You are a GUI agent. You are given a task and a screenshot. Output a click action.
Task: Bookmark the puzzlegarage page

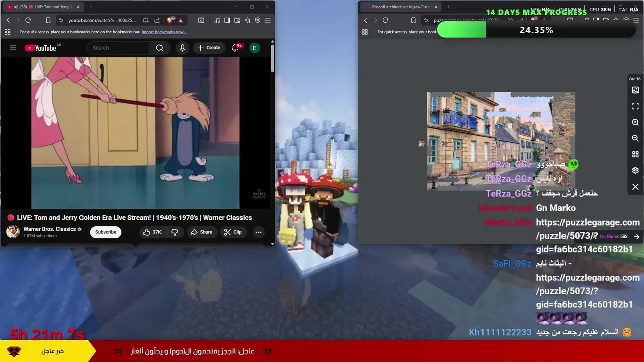413,20
